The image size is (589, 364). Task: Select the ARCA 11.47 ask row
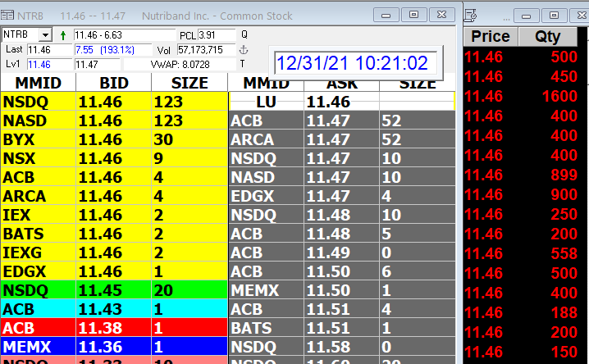coord(342,139)
